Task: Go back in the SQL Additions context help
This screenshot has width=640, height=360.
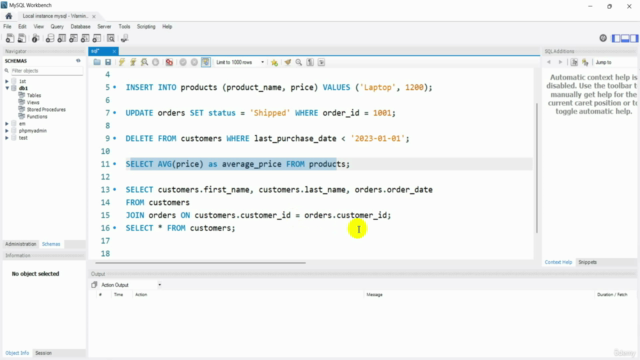Action: (x=549, y=62)
